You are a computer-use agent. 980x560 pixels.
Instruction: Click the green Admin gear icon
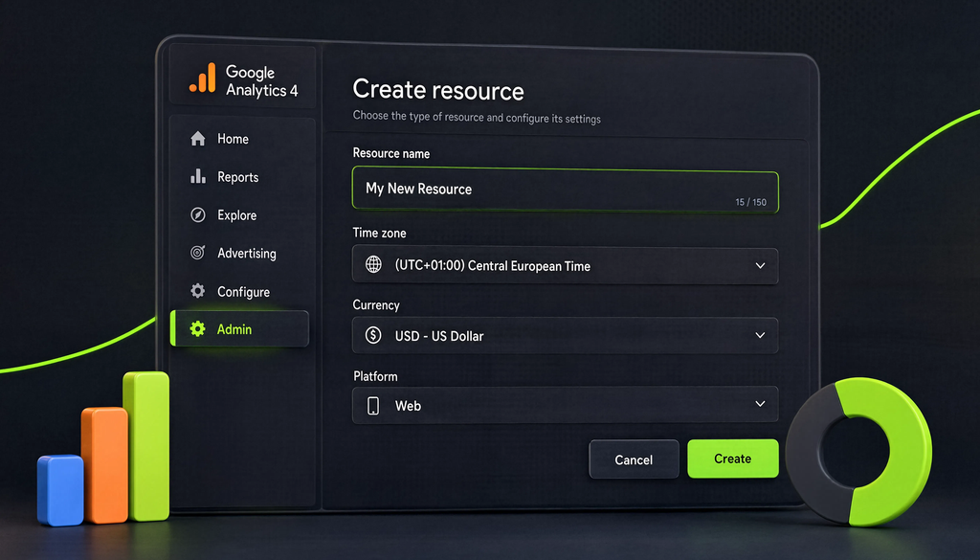[197, 328]
